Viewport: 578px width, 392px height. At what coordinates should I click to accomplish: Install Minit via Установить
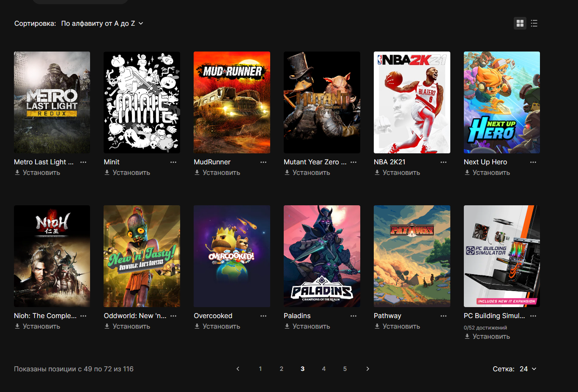(127, 172)
